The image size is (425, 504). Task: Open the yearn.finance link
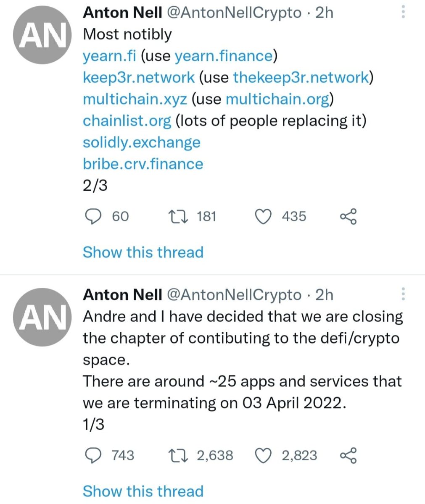click(223, 56)
